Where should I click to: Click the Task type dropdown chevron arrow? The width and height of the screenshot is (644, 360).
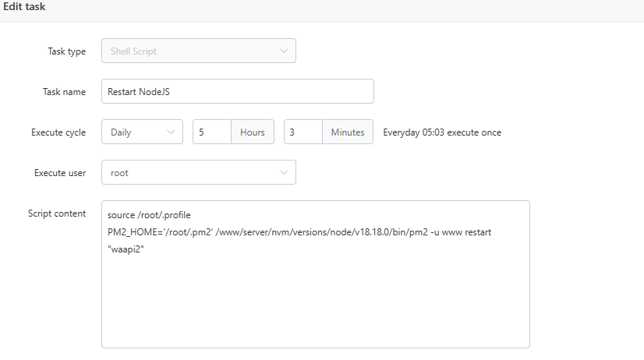[x=283, y=51]
